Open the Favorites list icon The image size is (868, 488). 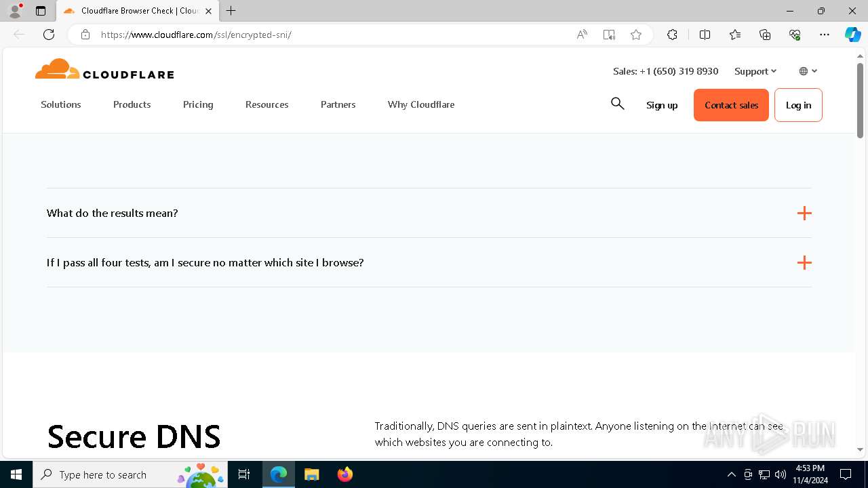pos(735,35)
